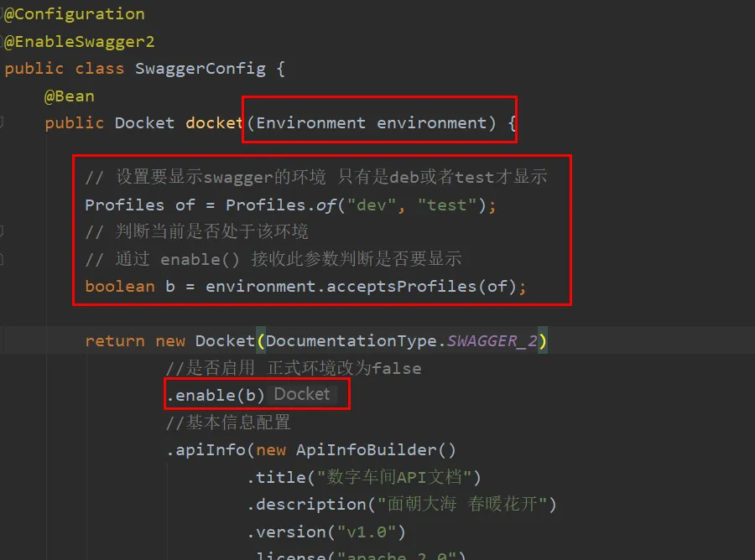The width and height of the screenshot is (755, 560).
Task: Click the "test" string literal
Action: [447, 205]
